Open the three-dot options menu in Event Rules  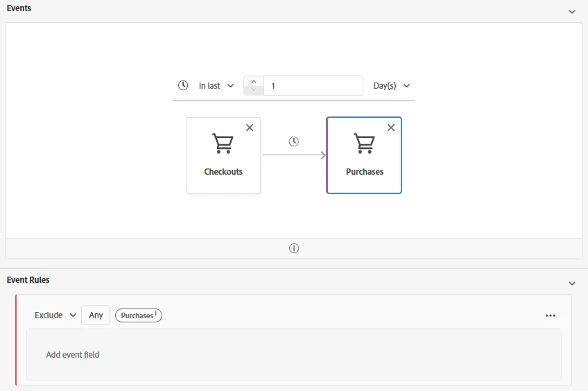pos(551,315)
